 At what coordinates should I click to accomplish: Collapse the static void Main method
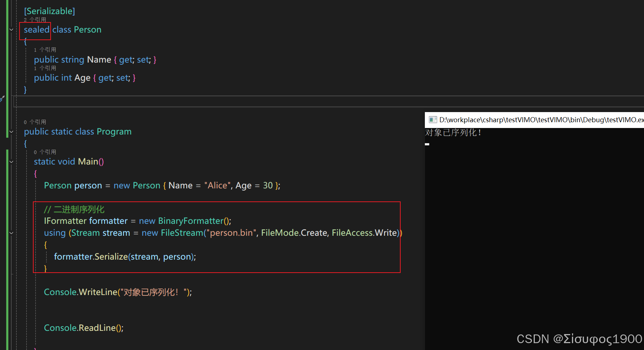(11, 162)
